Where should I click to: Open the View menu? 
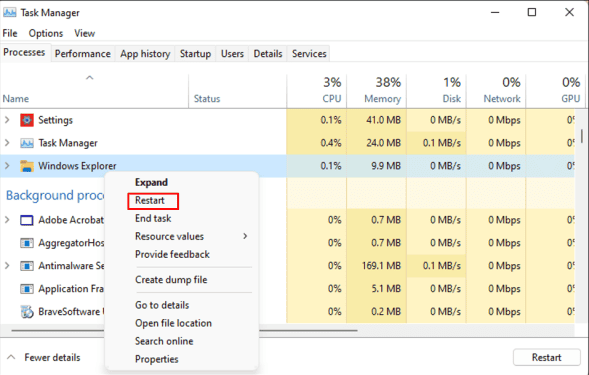point(85,33)
